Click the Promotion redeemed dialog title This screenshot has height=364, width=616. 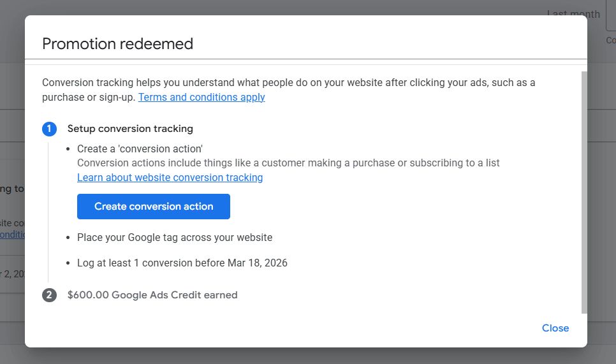pos(117,44)
